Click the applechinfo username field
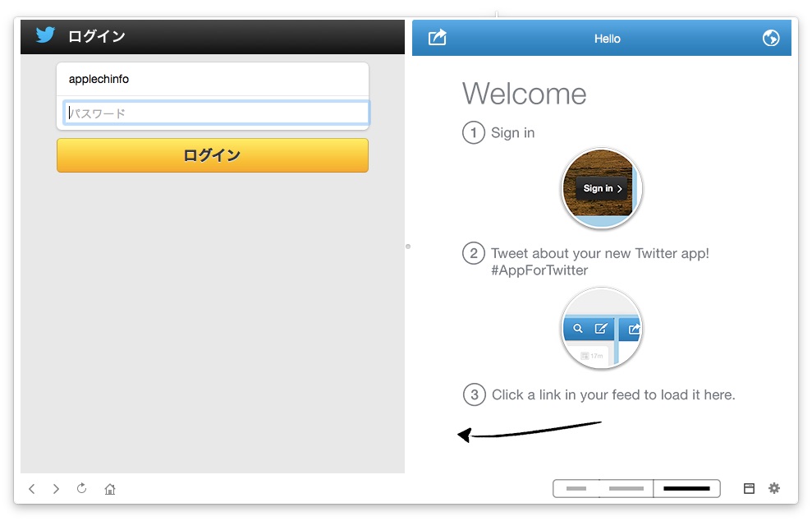This screenshot has height=521, width=812. [x=213, y=79]
